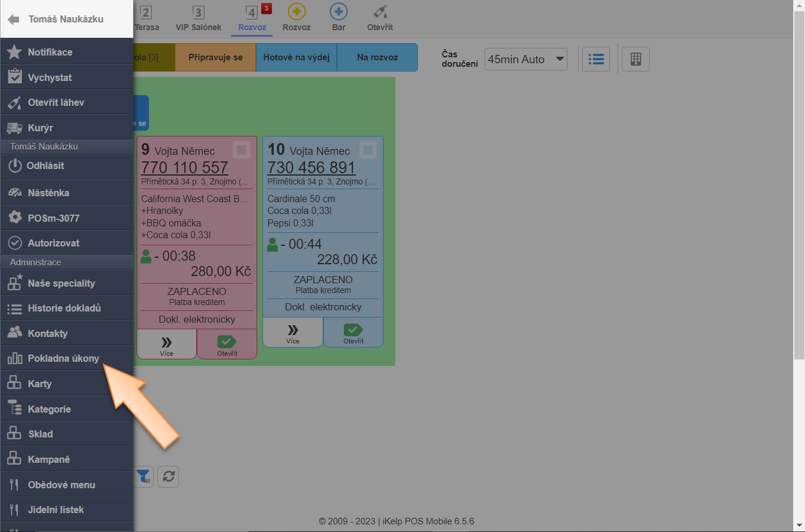Click phone number 770 110 557
Image resolution: width=805 pixels, height=532 pixels.
pos(184,168)
